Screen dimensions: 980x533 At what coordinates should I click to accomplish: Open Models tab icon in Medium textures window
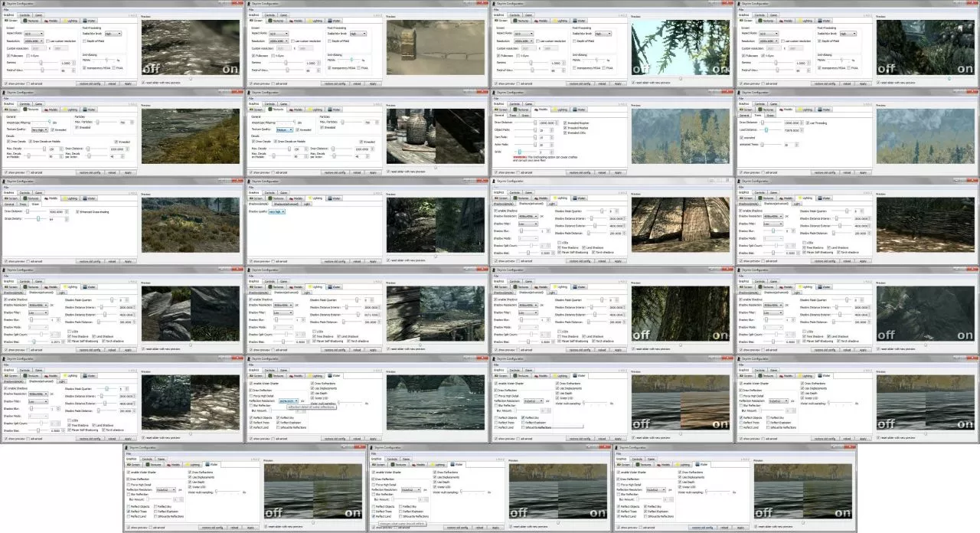291,110
